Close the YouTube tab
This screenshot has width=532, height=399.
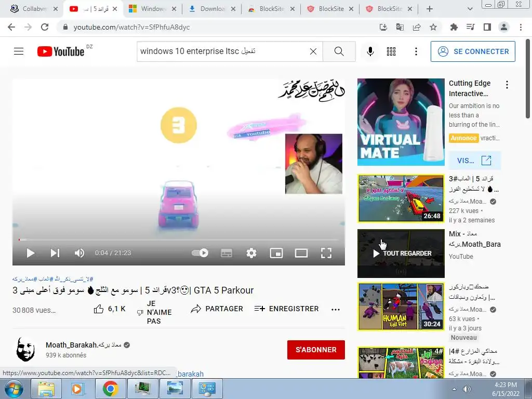coord(115,9)
